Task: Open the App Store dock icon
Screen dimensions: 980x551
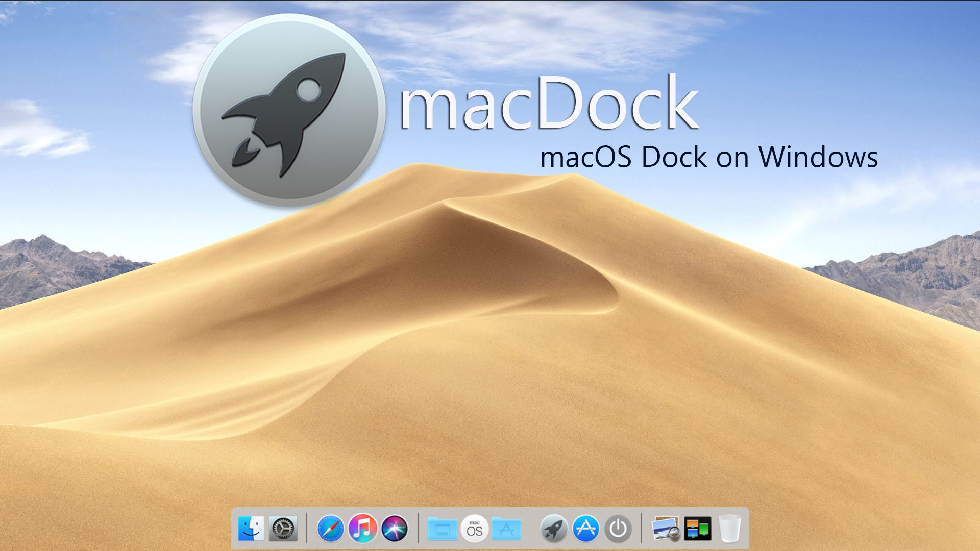Action: point(586,529)
